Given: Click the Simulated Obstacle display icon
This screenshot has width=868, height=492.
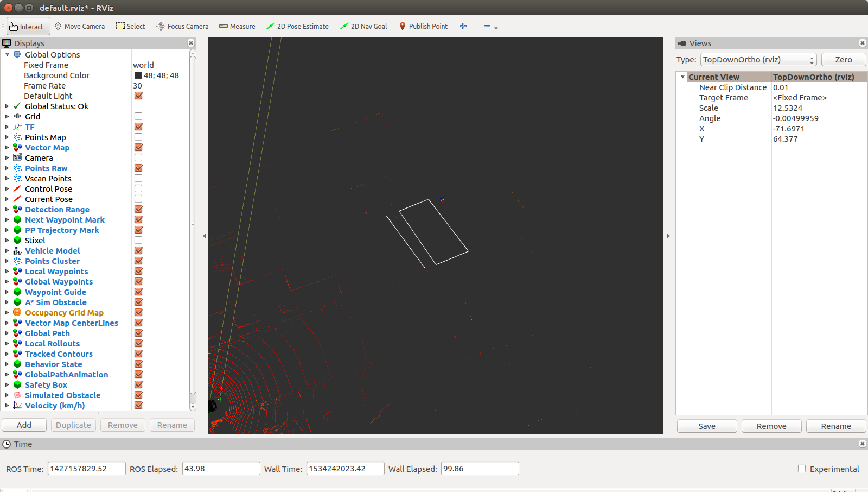Looking at the screenshot, I should (x=17, y=395).
